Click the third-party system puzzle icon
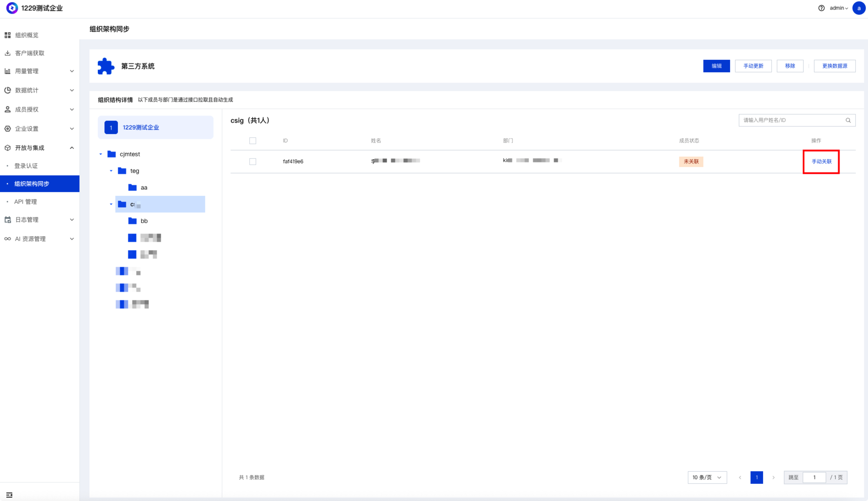868x501 pixels. click(x=106, y=66)
